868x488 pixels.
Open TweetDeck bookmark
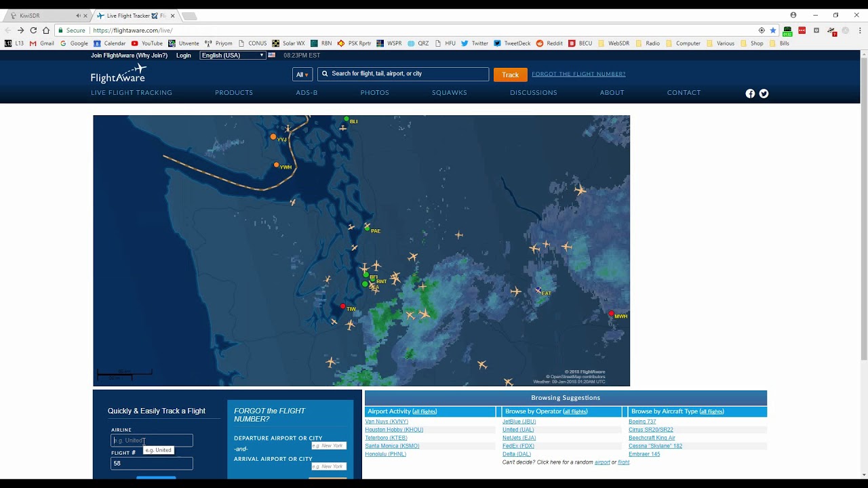coord(512,43)
